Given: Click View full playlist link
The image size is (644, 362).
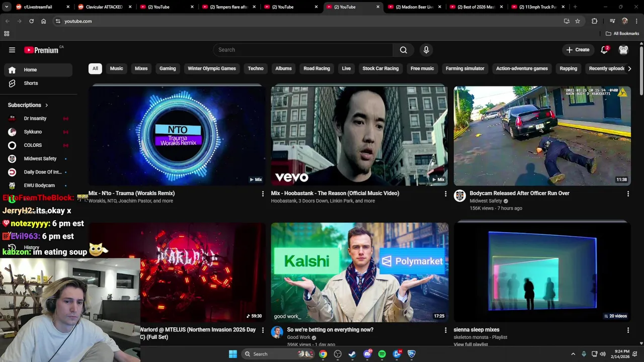Looking at the screenshot, I should pyautogui.click(x=471, y=344).
